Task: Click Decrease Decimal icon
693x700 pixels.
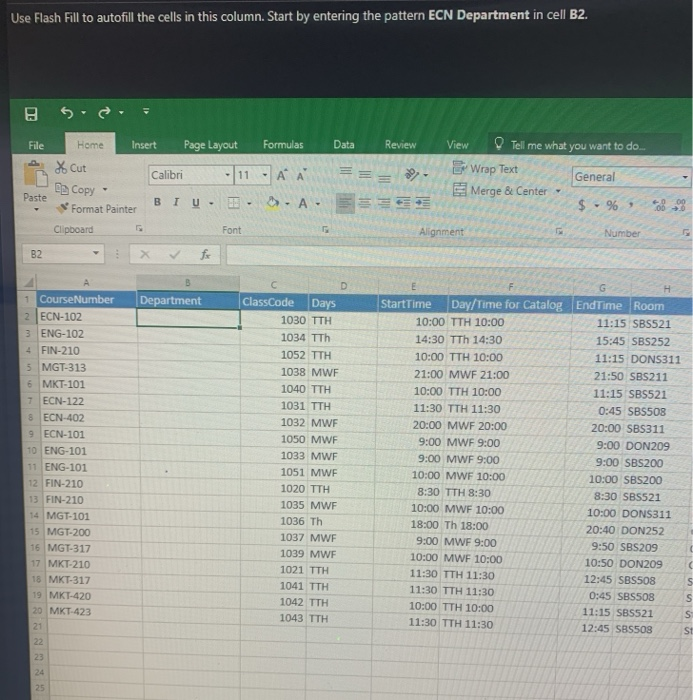Action: click(680, 205)
